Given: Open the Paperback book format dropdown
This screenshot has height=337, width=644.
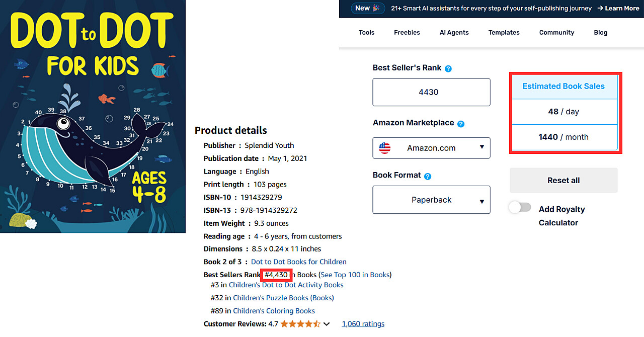Looking at the screenshot, I should (431, 200).
